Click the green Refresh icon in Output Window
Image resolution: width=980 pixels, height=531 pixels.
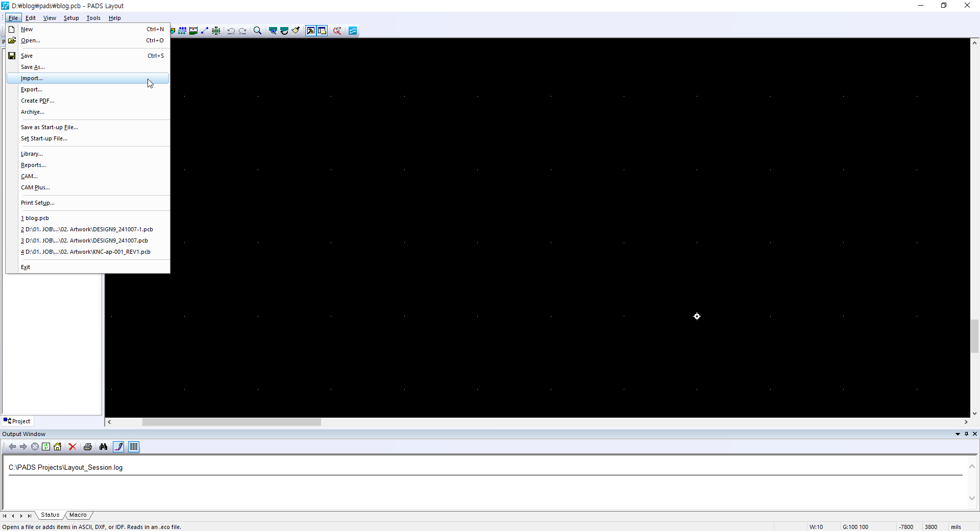point(46,447)
